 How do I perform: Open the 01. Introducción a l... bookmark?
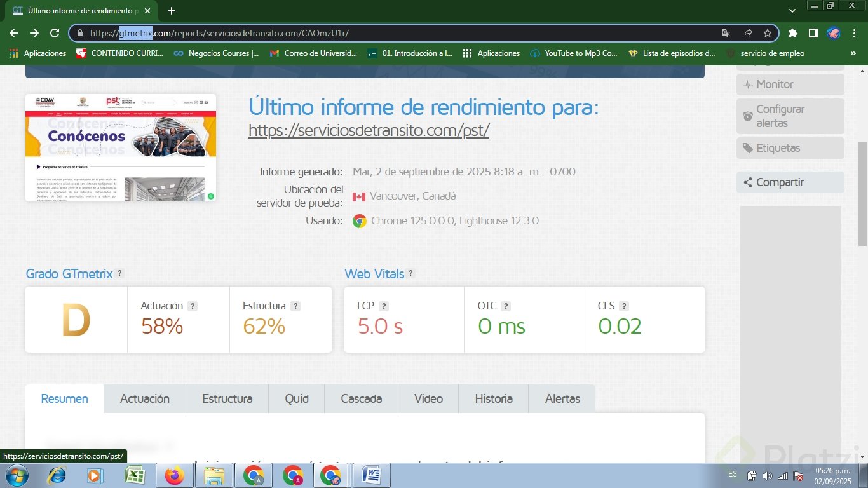(x=410, y=53)
